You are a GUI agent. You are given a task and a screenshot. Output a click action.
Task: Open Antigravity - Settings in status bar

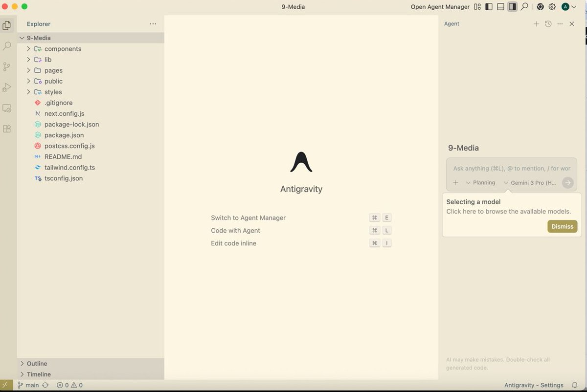(534, 385)
